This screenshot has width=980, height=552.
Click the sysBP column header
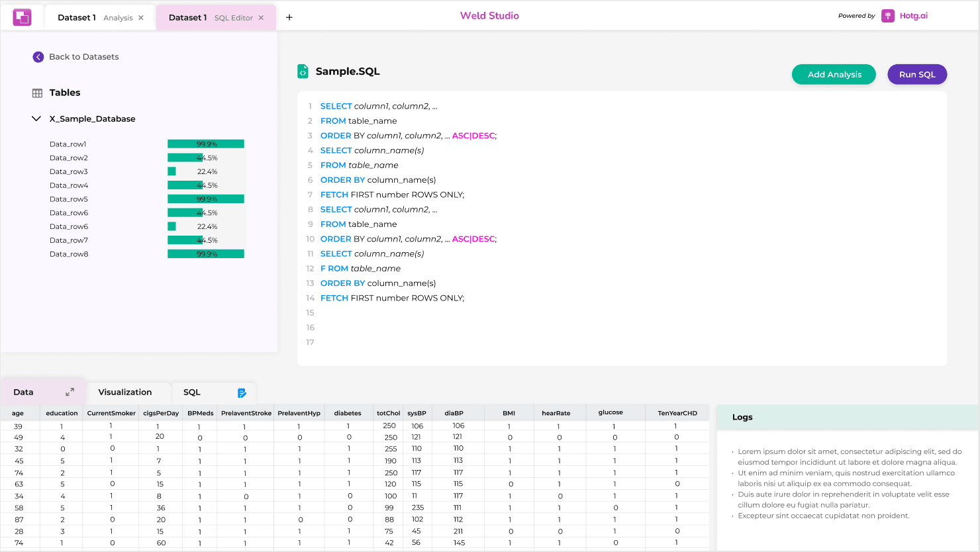tap(416, 413)
